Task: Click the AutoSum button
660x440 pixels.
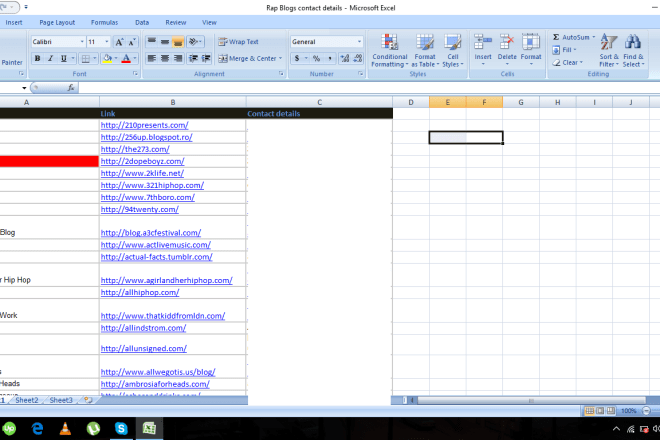Action: pos(571,37)
